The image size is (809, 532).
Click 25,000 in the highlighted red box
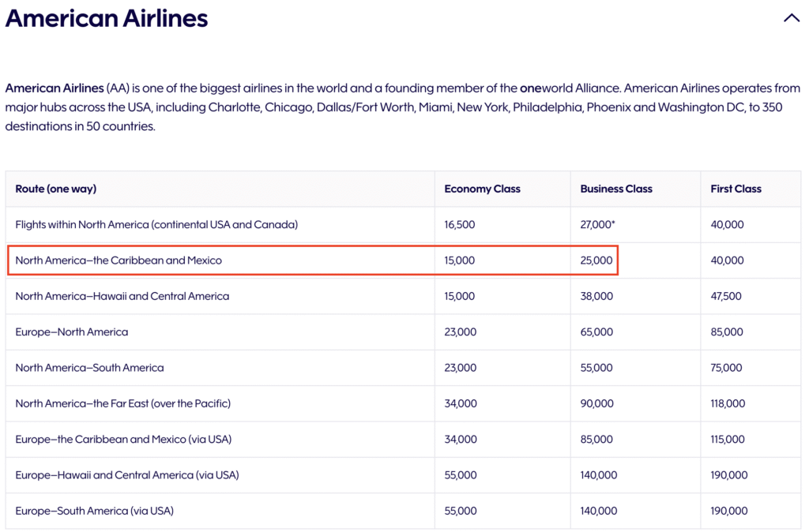click(596, 260)
